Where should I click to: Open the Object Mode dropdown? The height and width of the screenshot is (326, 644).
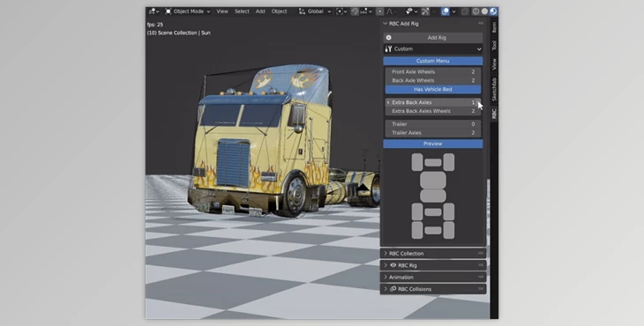[188, 11]
